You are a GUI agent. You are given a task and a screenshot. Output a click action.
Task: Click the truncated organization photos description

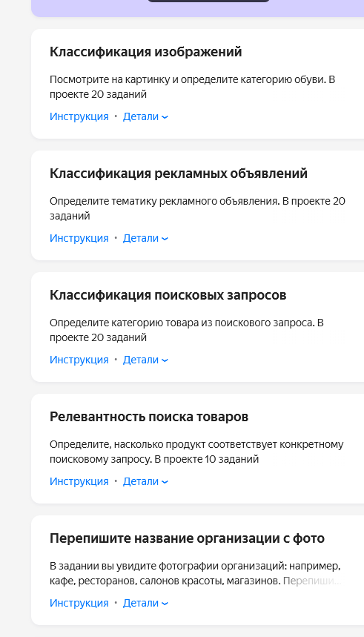point(196,574)
